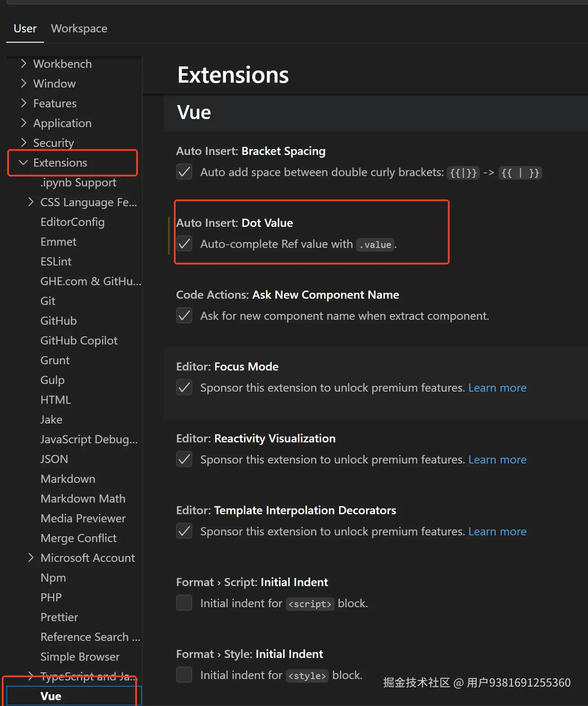Screen dimensions: 588x706
Task: Toggle the Focus Mode checkbox
Action: coord(184,388)
